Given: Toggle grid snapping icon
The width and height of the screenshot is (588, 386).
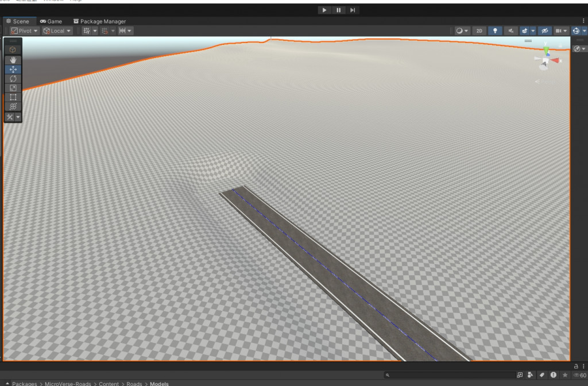Looking at the screenshot, I should tap(105, 31).
